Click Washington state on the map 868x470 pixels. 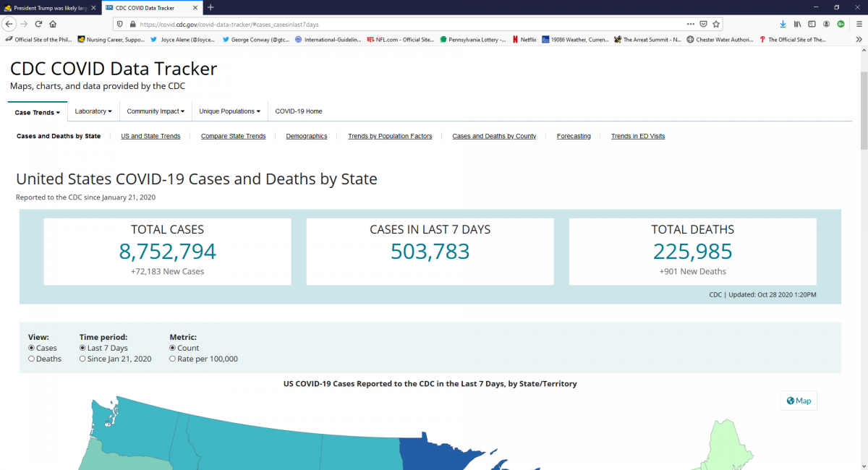[x=137, y=427]
